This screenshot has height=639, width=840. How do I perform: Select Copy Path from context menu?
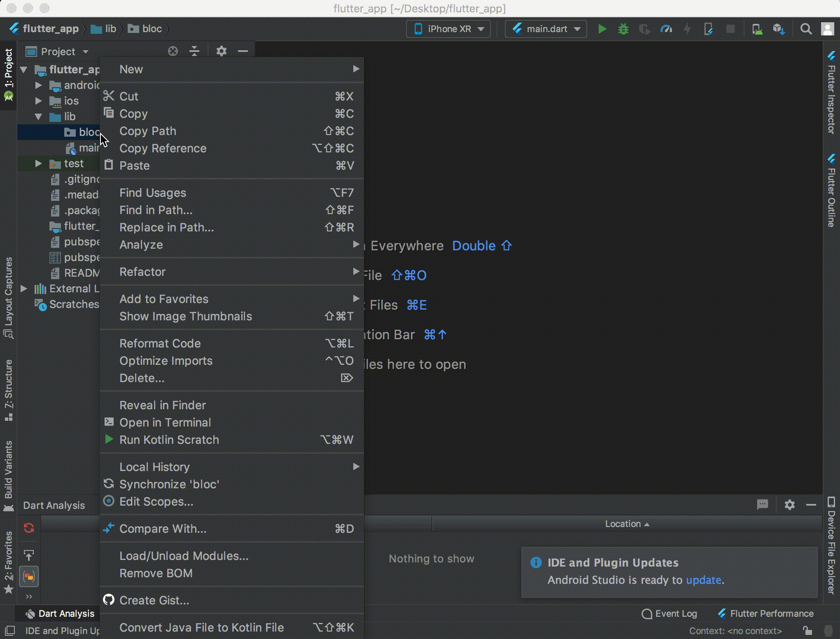(x=148, y=131)
